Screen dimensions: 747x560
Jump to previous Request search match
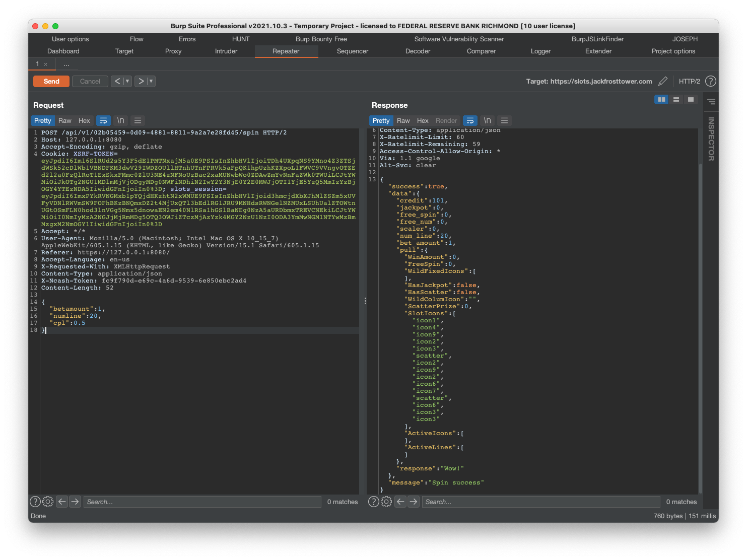62,502
